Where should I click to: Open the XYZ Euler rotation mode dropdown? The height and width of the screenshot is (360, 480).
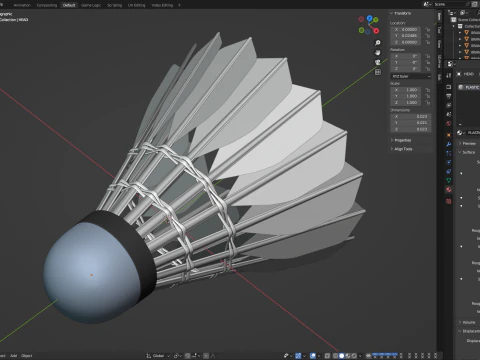click(x=411, y=76)
